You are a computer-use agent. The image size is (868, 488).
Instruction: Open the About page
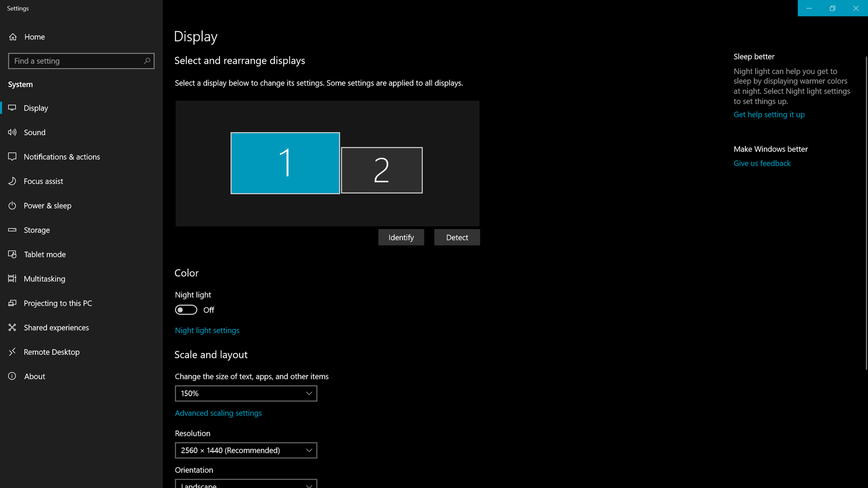81,376
